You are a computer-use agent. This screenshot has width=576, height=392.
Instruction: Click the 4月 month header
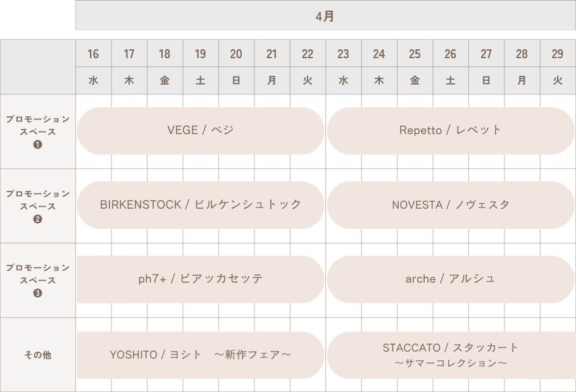point(325,15)
